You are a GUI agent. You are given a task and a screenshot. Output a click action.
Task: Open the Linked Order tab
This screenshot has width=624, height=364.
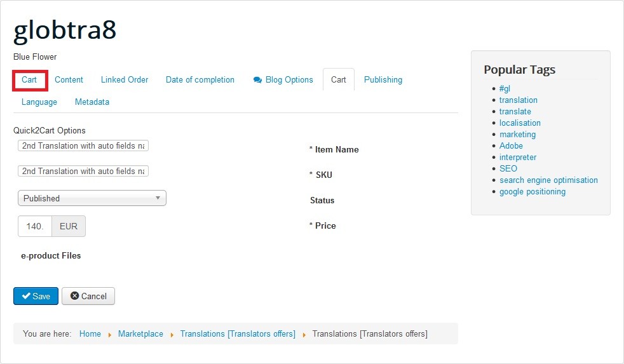pos(125,80)
